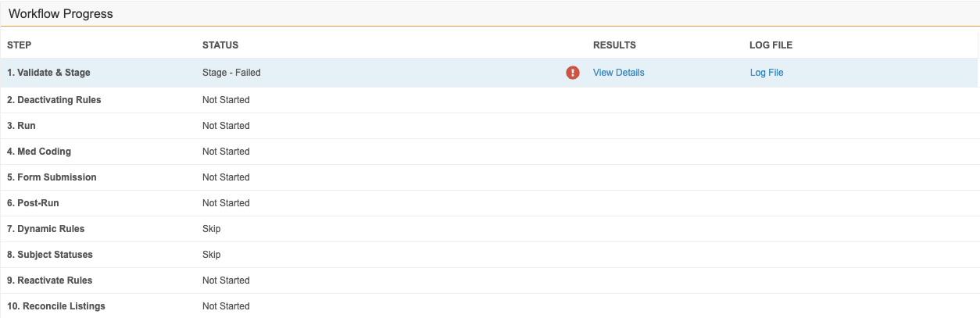Click the STATUS column header

point(220,45)
